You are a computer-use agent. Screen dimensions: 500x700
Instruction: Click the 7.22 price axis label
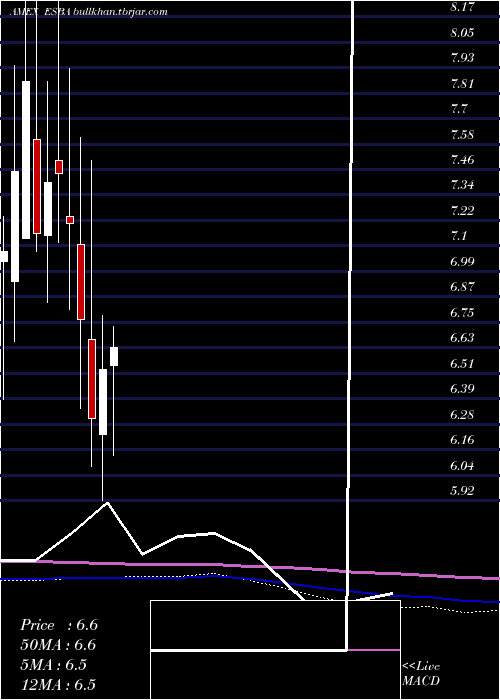(462, 211)
